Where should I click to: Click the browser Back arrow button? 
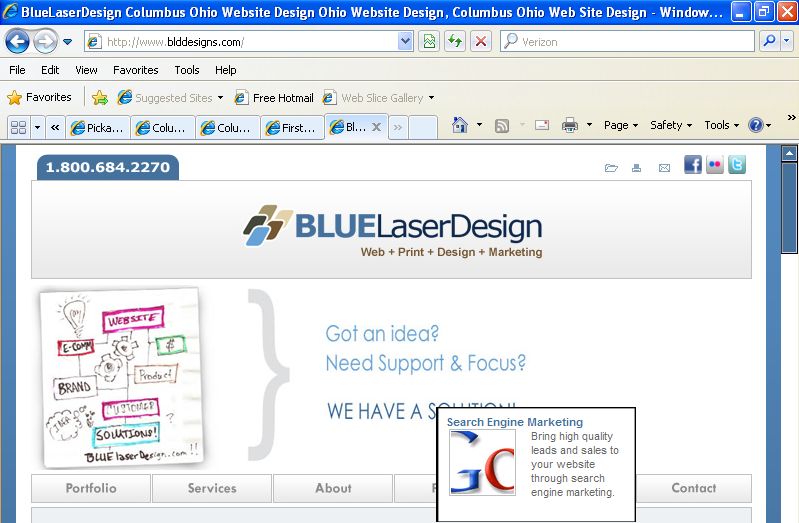(17, 41)
